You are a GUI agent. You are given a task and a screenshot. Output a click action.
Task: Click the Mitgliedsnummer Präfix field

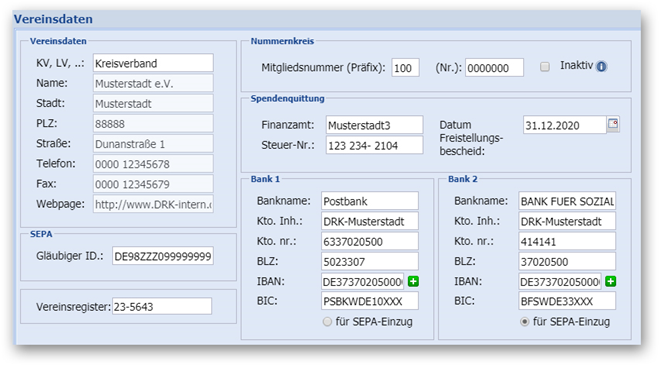(405, 67)
